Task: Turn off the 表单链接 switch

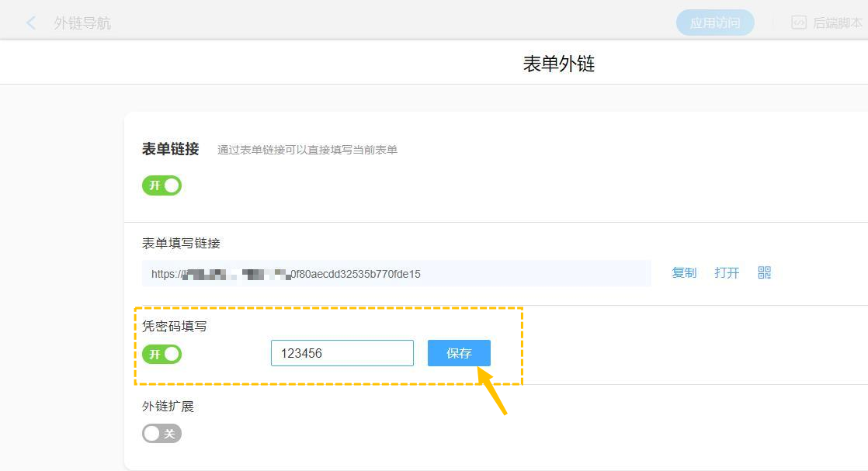Action: [161, 185]
